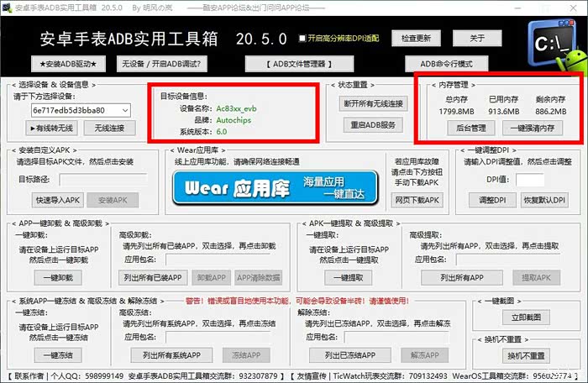
Task: Click 无线连接 button
Action: click(x=109, y=129)
